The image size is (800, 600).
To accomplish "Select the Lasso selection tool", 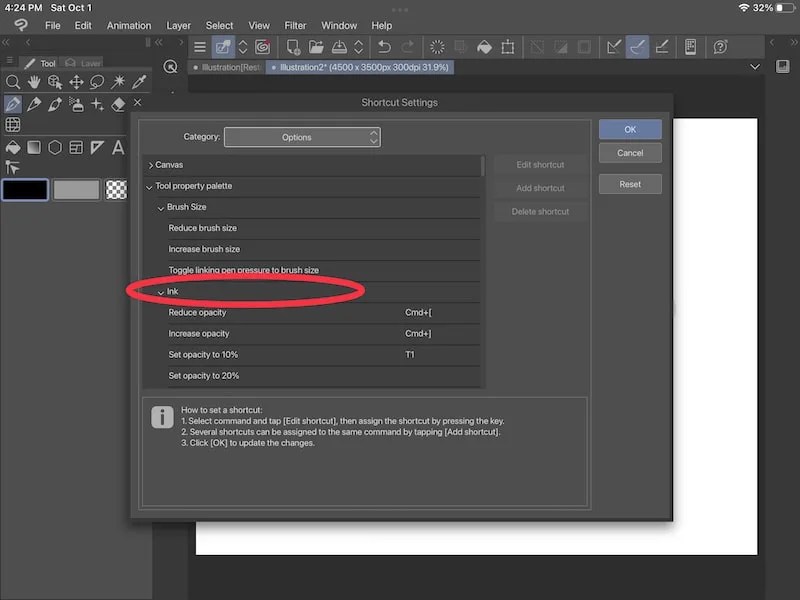I will point(98,82).
